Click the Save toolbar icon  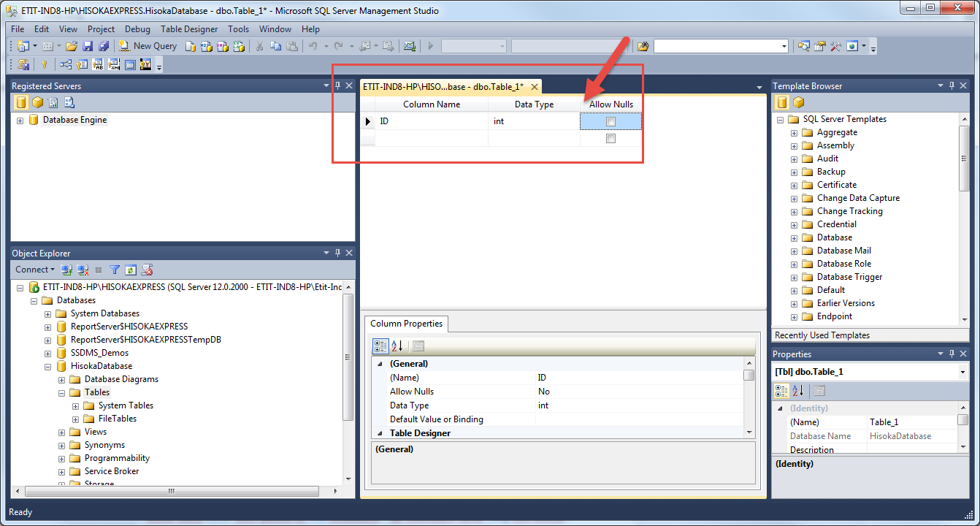(87, 45)
